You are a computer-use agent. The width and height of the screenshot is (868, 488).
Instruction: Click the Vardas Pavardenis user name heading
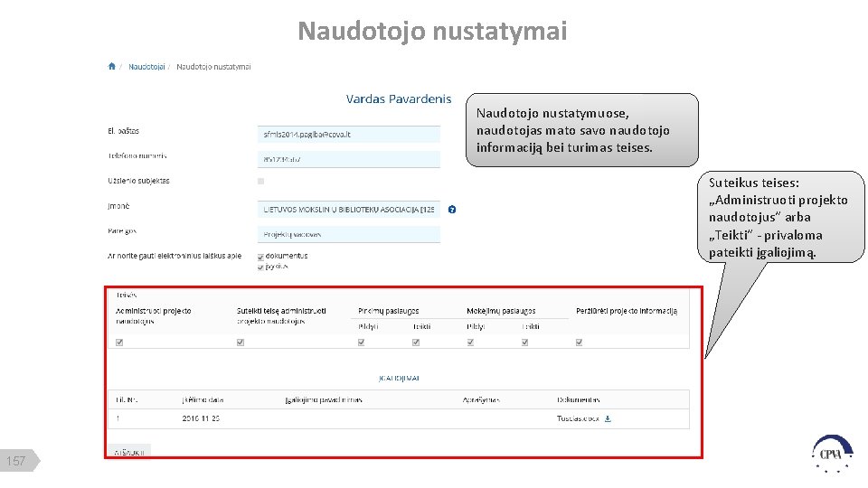[399, 99]
